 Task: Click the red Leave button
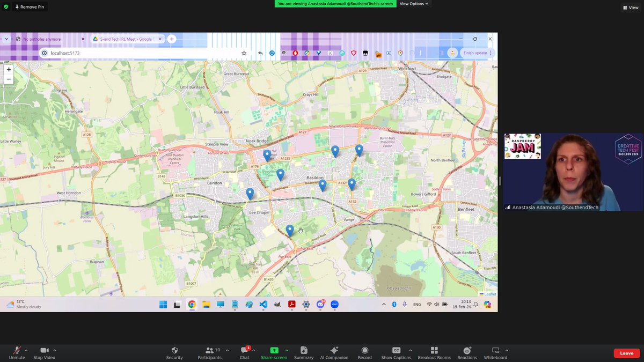(x=627, y=353)
